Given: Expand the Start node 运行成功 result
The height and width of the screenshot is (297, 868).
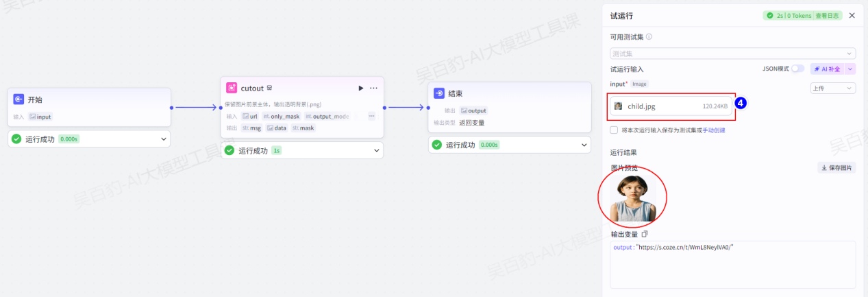Looking at the screenshot, I should (164, 139).
